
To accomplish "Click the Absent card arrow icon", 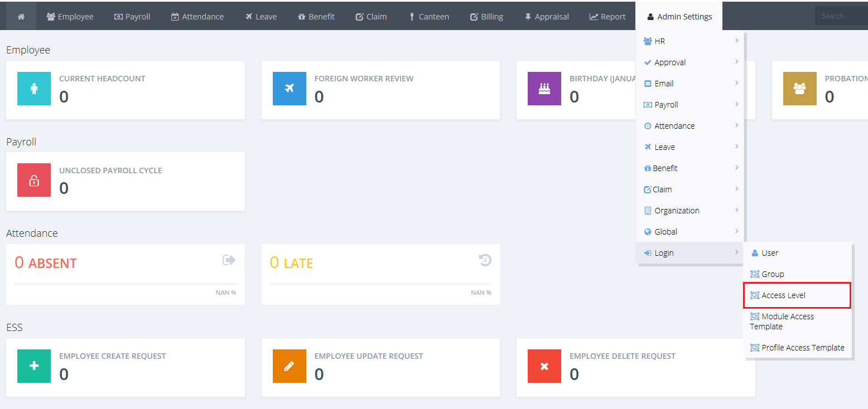I will [x=229, y=260].
